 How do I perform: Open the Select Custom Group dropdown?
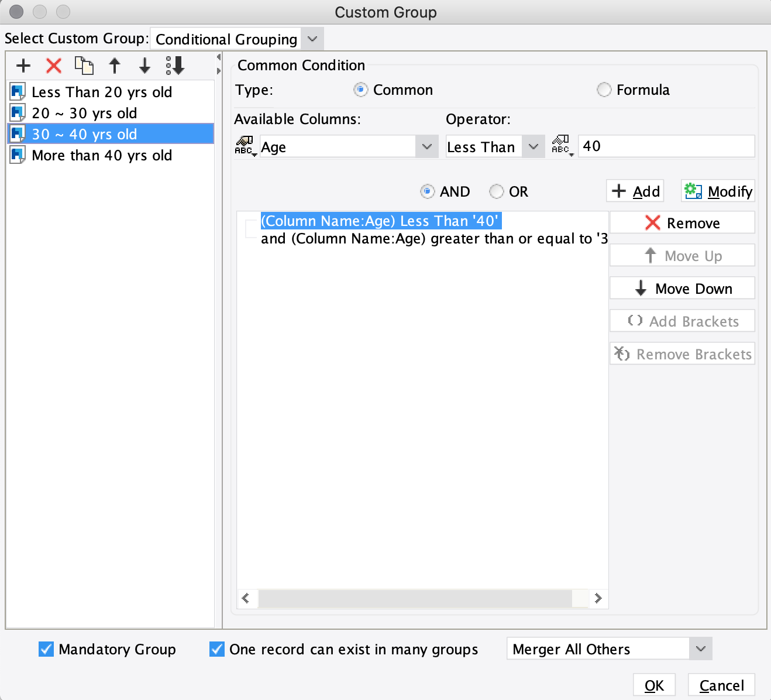tap(312, 38)
